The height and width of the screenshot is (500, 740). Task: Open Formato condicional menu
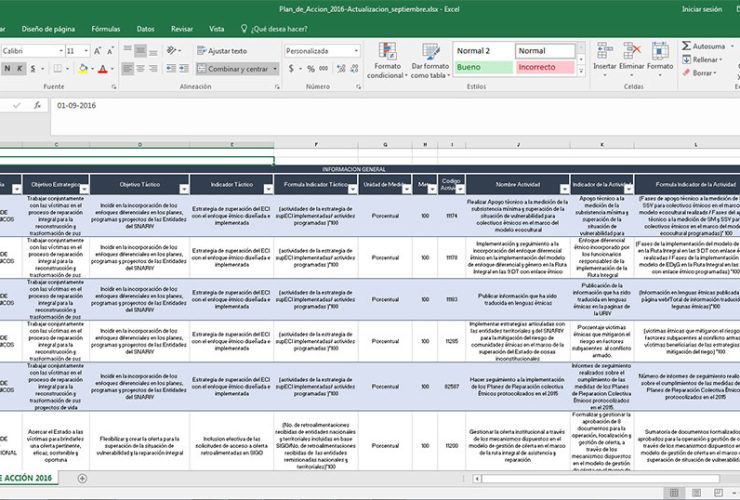[387, 60]
